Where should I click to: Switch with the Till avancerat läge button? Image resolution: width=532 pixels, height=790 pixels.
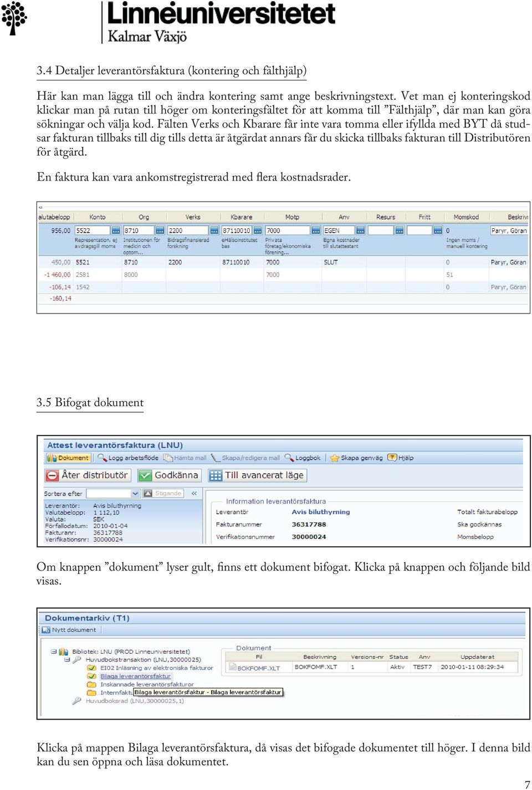tap(258, 475)
